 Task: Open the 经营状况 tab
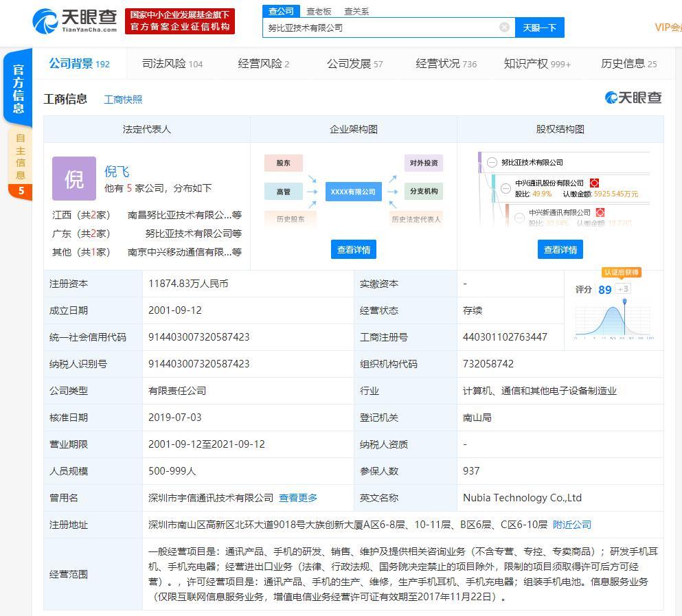click(x=446, y=63)
